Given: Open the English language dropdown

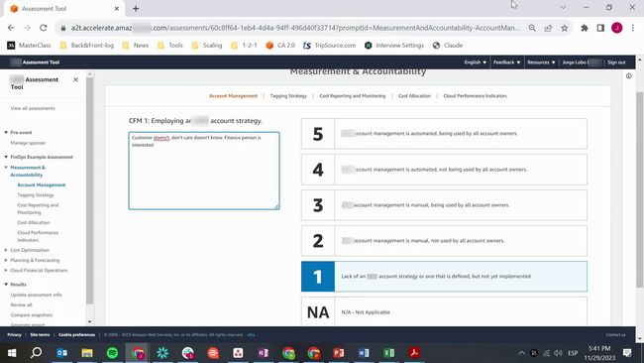Looking at the screenshot, I should coord(476,62).
